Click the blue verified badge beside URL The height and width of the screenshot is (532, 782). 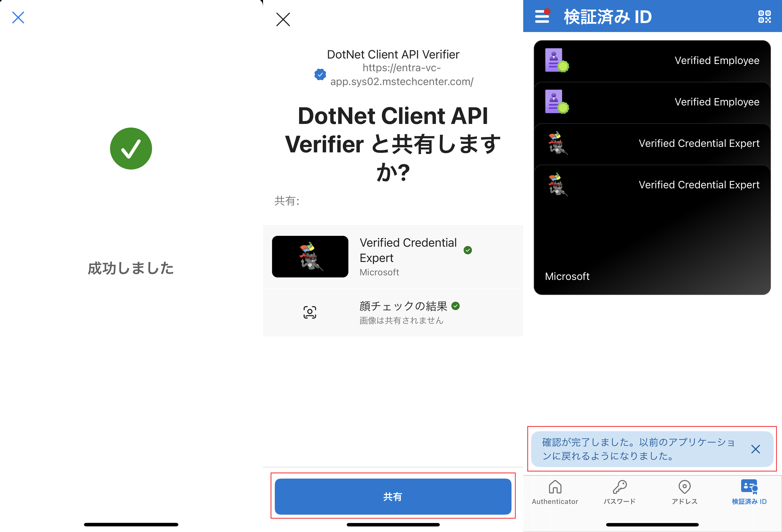320,75
